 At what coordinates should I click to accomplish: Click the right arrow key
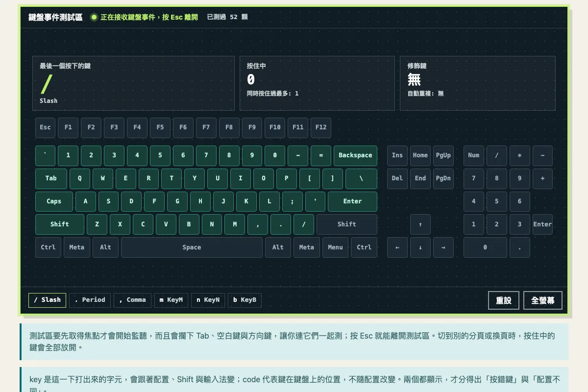[x=443, y=247]
